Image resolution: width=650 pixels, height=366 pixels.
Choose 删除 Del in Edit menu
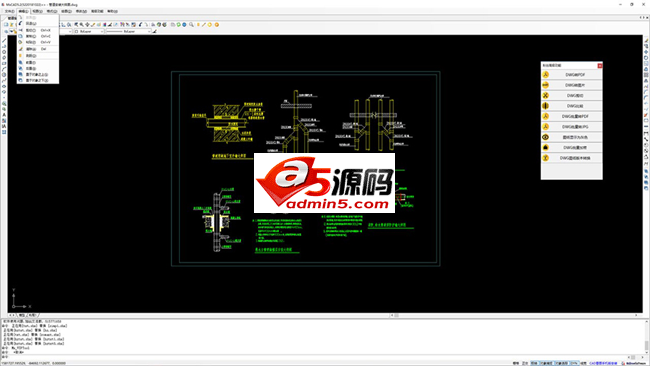point(38,49)
